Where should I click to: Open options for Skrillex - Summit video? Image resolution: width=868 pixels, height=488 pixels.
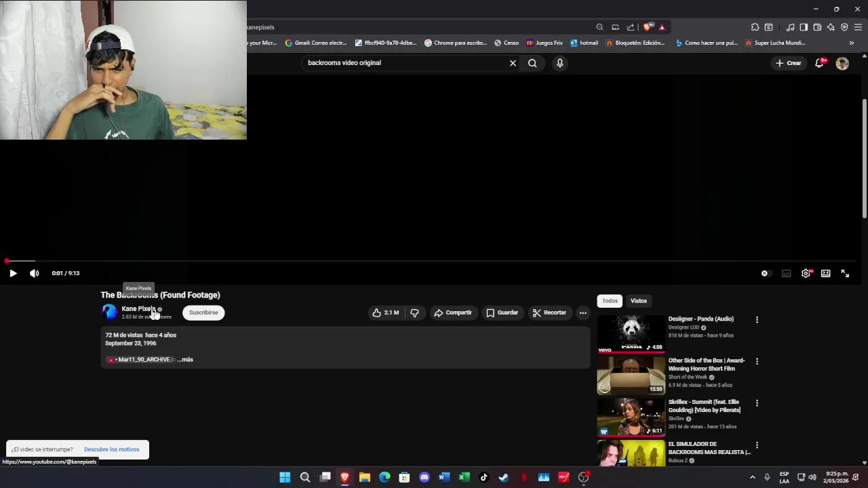[x=757, y=403]
